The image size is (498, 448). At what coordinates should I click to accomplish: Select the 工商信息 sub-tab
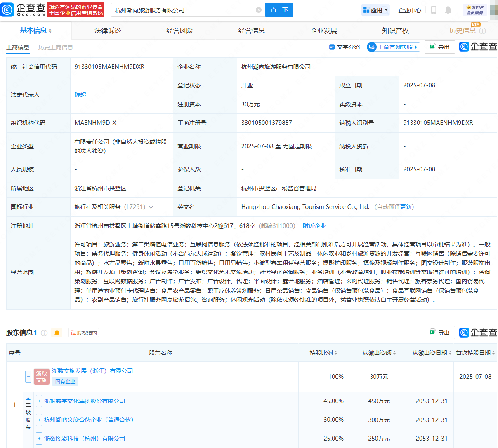pos(18,47)
